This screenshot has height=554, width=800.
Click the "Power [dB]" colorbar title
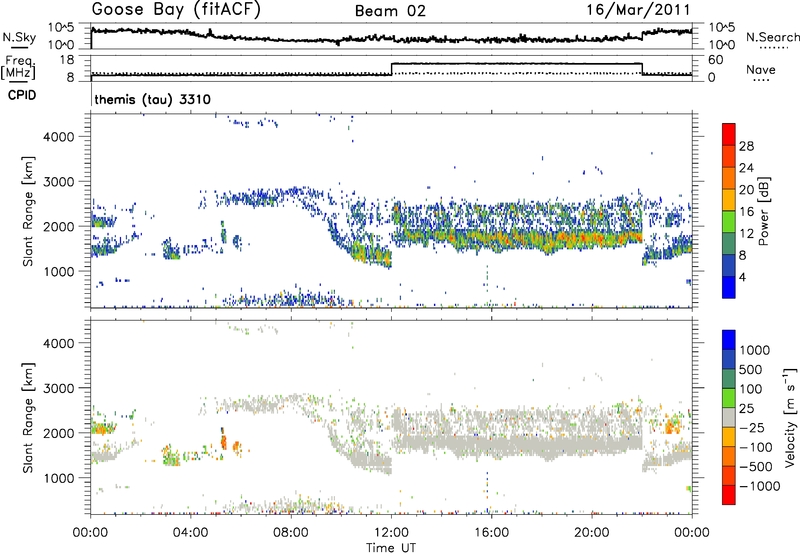pyautogui.click(x=763, y=211)
